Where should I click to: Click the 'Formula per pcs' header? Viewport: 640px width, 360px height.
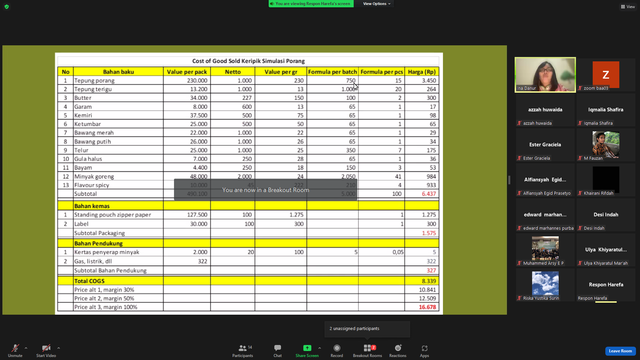pyautogui.click(x=382, y=72)
